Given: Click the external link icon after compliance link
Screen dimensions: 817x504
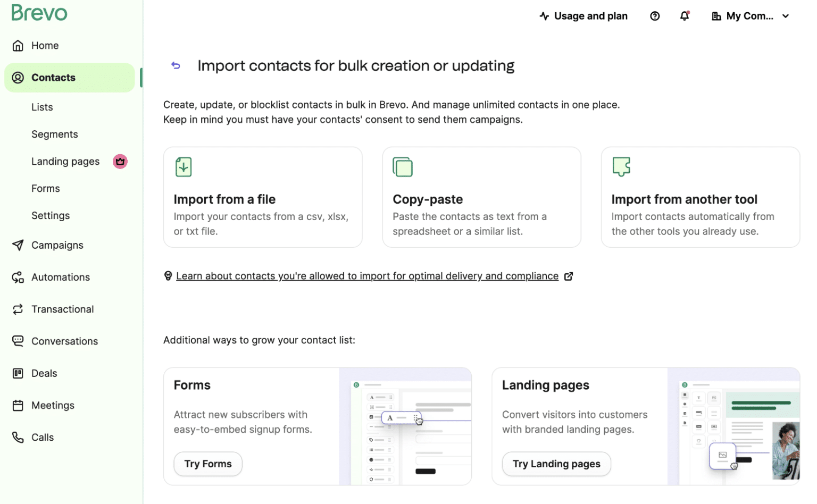Looking at the screenshot, I should click(x=569, y=276).
